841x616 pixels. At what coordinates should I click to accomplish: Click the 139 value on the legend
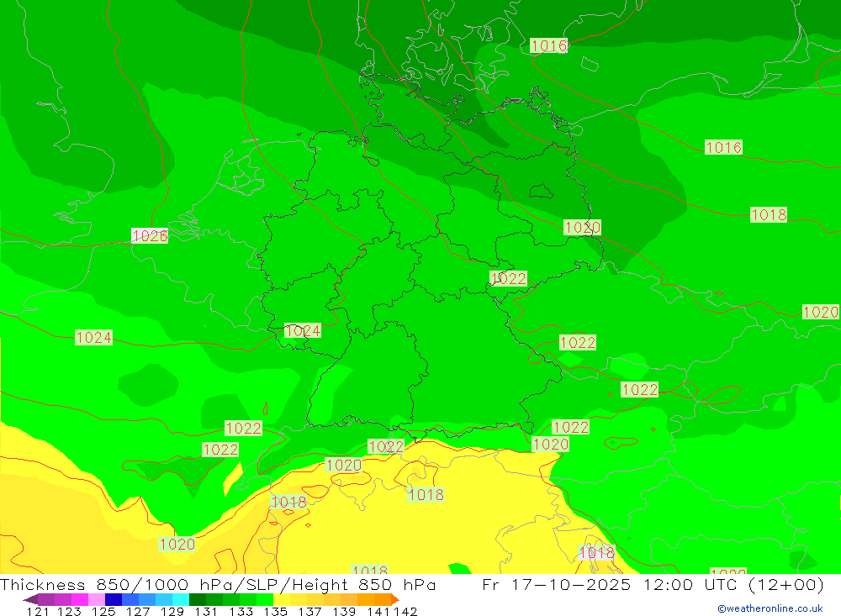tap(344, 611)
